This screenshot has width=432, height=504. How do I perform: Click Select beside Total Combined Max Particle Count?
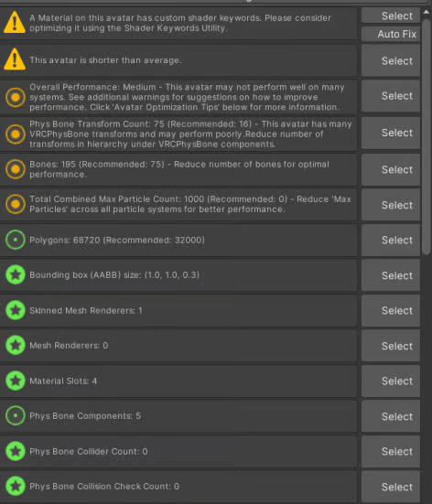pyautogui.click(x=391, y=205)
